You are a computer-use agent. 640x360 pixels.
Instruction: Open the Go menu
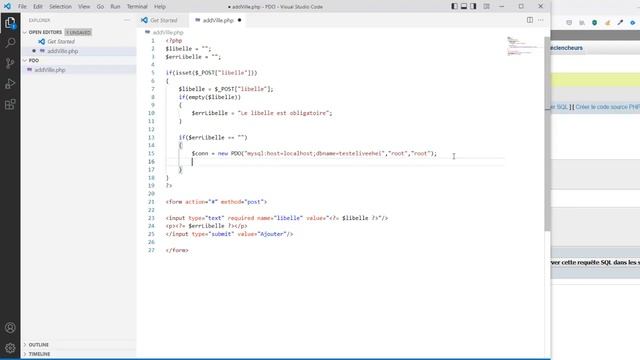(100, 7)
